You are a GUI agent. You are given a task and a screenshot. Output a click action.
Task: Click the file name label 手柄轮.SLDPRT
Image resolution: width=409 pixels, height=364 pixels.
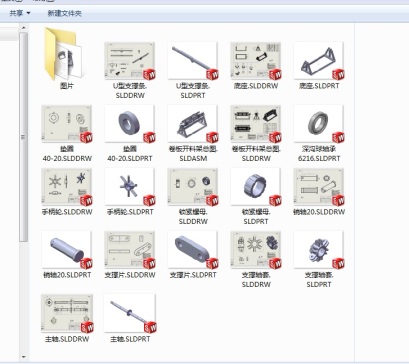(130, 212)
